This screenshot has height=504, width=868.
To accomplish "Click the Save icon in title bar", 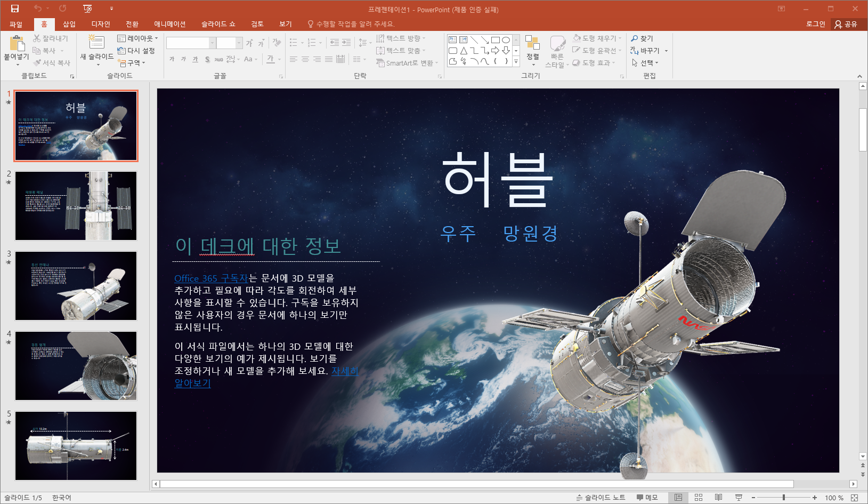I will [15, 9].
